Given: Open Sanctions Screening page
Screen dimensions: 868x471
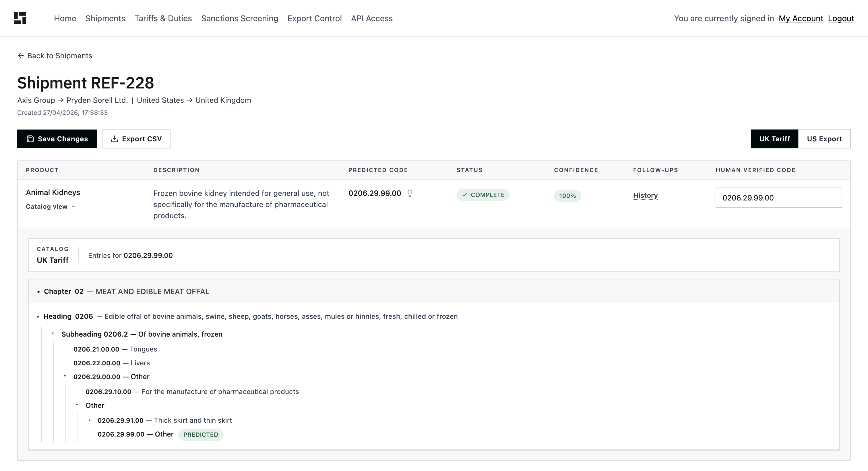Looking at the screenshot, I should click(240, 18).
